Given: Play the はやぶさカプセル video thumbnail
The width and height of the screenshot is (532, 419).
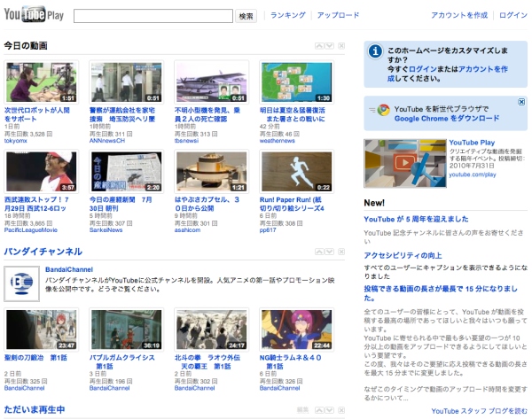Looking at the screenshot, I should (211, 171).
